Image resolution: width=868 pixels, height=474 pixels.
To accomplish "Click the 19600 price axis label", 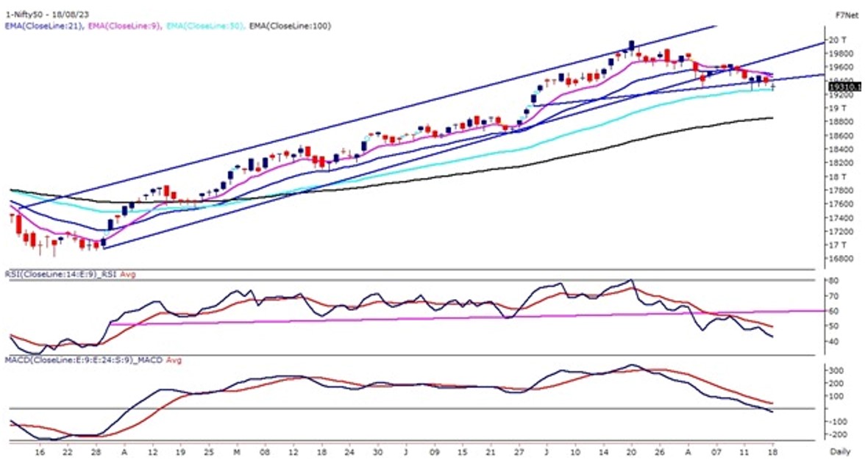I will click(x=840, y=67).
